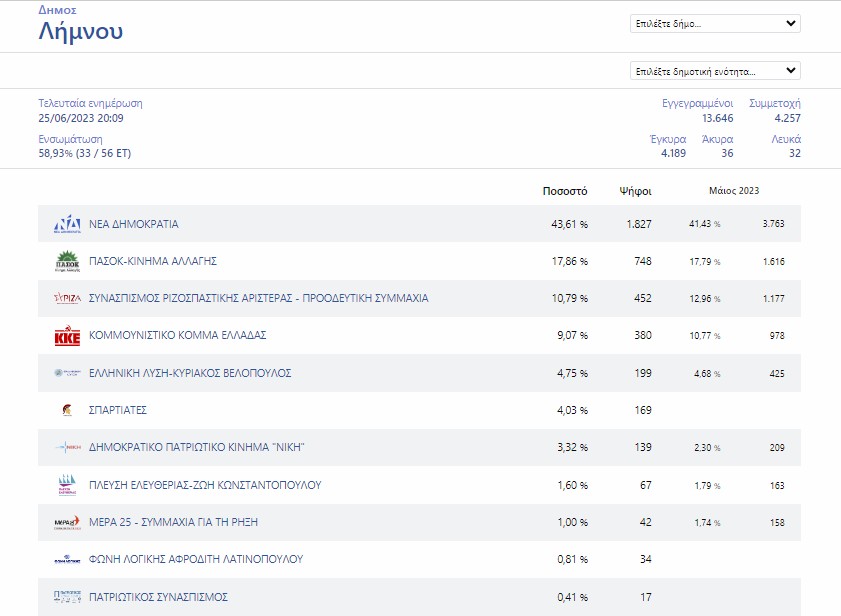Open the 'Επιλέξτε δήμο...' dropdown
Image resolution: width=841 pixels, height=616 pixels.
click(x=715, y=24)
